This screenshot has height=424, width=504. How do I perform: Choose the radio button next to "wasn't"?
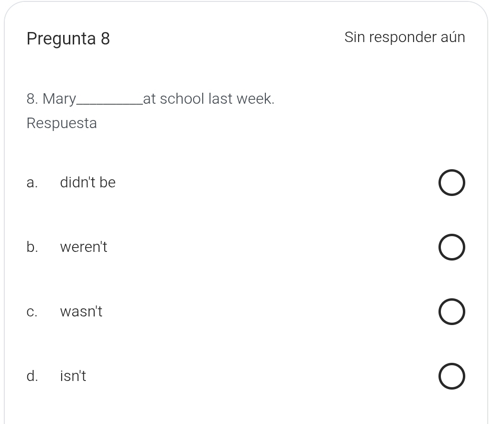coord(452,311)
